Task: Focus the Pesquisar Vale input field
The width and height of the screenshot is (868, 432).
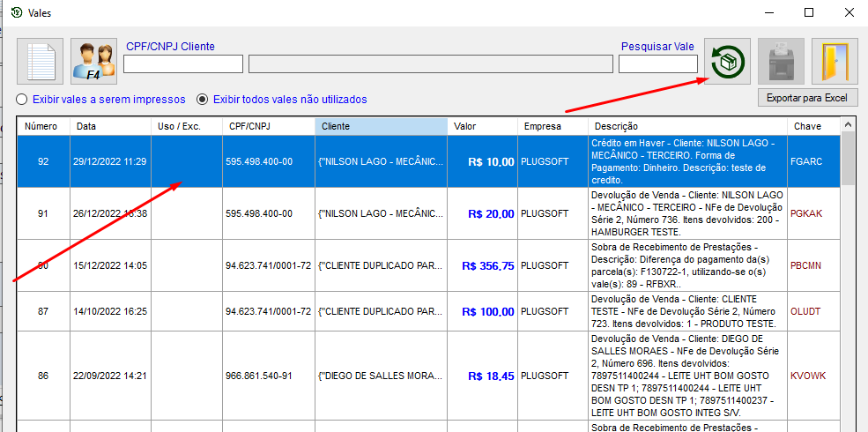Action: [x=658, y=64]
